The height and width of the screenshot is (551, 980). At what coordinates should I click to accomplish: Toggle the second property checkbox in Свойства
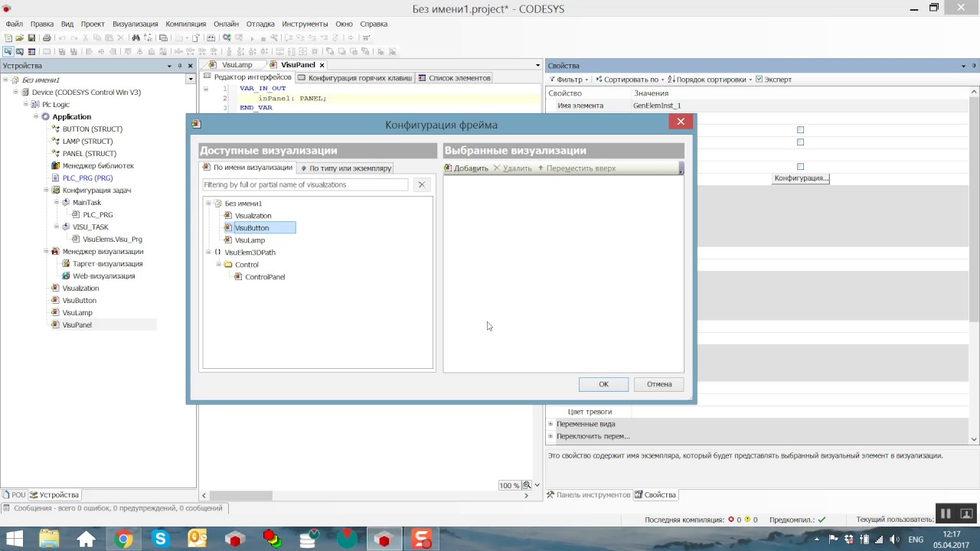pyautogui.click(x=800, y=142)
